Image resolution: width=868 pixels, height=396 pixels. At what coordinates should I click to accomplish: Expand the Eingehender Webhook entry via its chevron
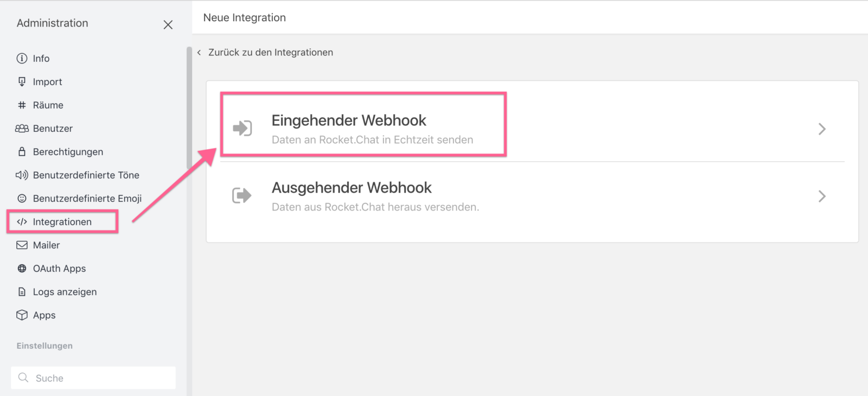pos(822,129)
